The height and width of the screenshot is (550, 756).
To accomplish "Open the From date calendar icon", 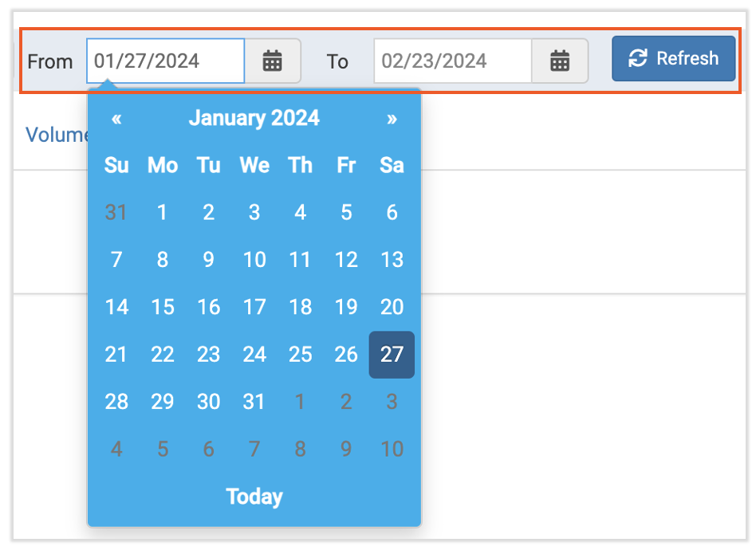I will [273, 61].
